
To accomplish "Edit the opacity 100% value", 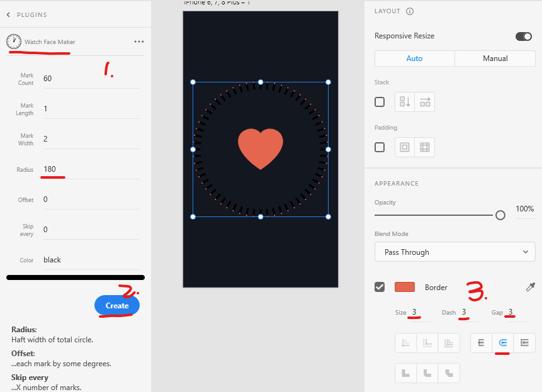I will pos(525,209).
